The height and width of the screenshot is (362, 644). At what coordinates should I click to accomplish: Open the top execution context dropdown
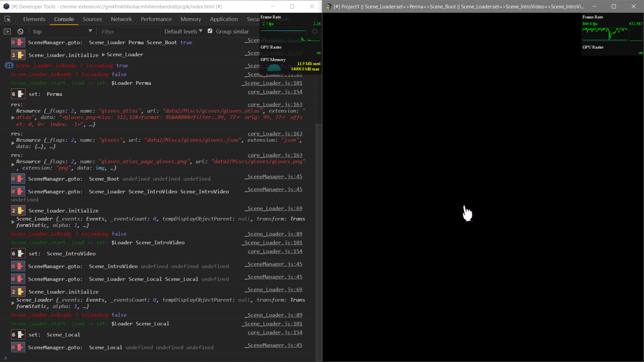(x=62, y=32)
